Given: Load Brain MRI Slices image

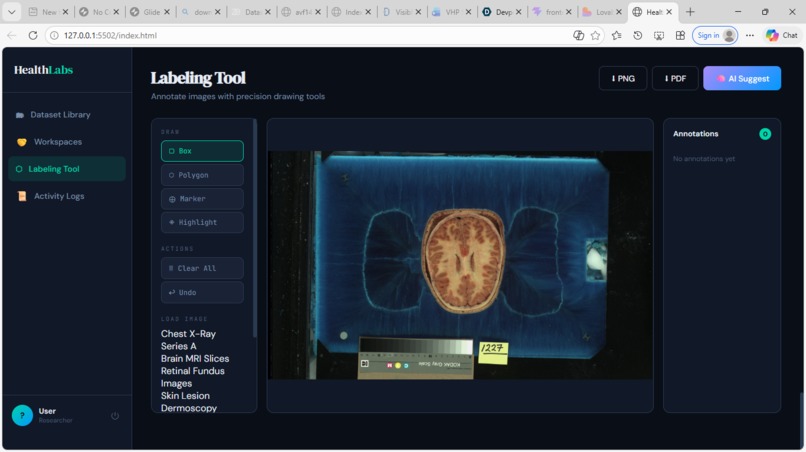Looking at the screenshot, I should [x=195, y=358].
